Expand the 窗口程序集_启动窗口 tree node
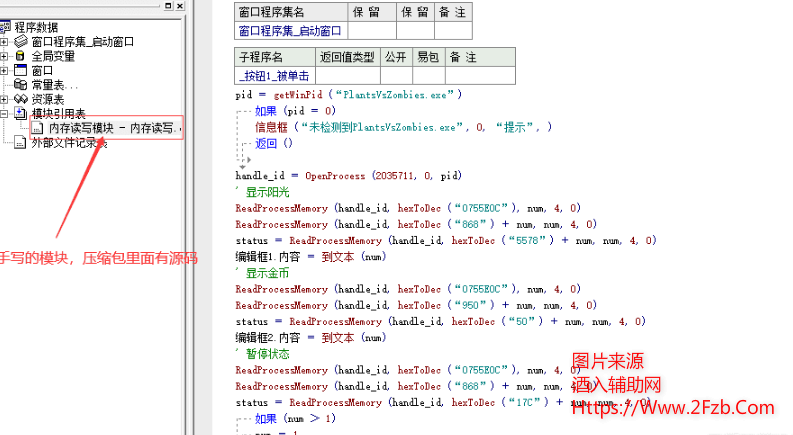 pos(5,42)
